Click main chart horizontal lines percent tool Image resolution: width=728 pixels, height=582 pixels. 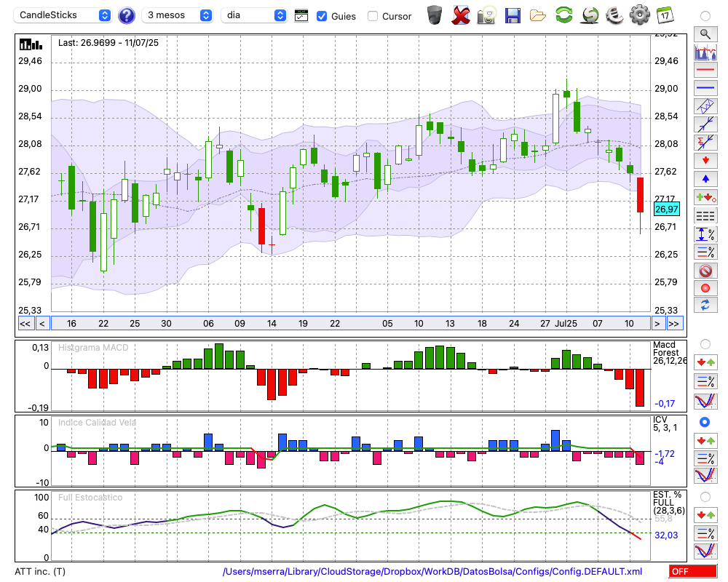[x=705, y=252]
